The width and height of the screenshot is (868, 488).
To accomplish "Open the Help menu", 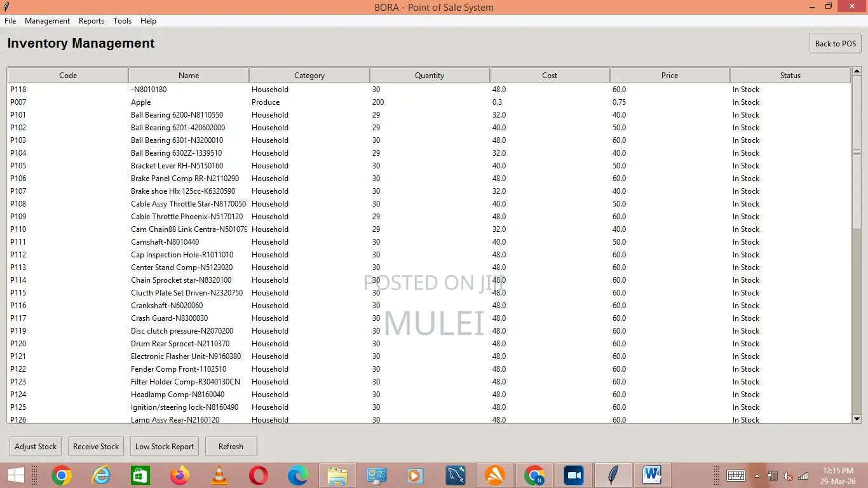I will 148,21.
